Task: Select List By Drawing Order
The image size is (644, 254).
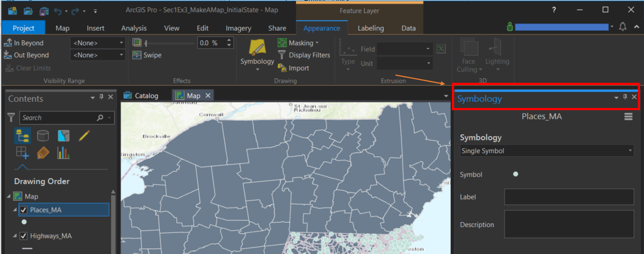Action: [22, 135]
